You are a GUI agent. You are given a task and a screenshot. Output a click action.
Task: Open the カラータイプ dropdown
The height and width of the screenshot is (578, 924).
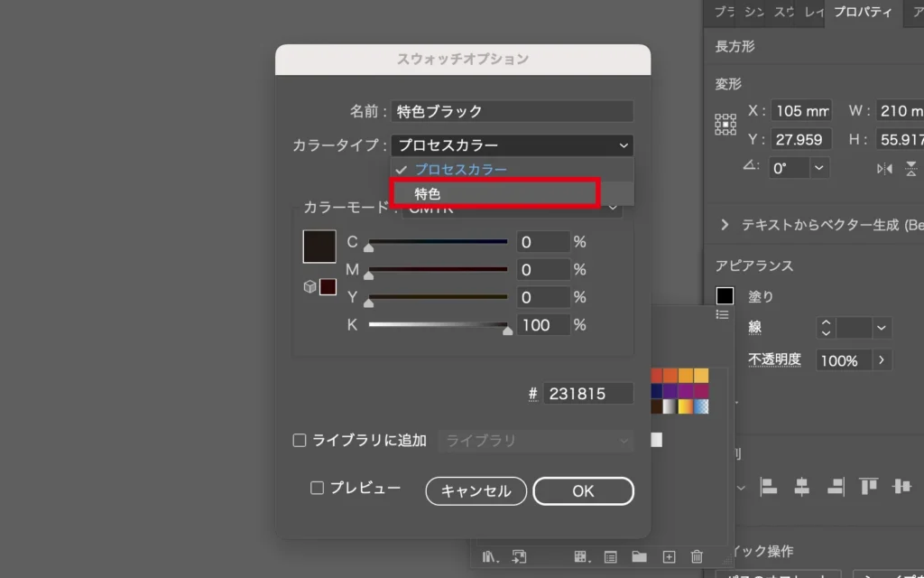pyautogui.click(x=512, y=145)
